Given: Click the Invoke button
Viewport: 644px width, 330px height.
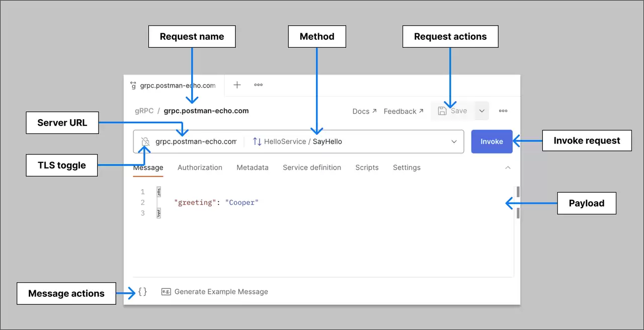Looking at the screenshot, I should [x=492, y=141].
